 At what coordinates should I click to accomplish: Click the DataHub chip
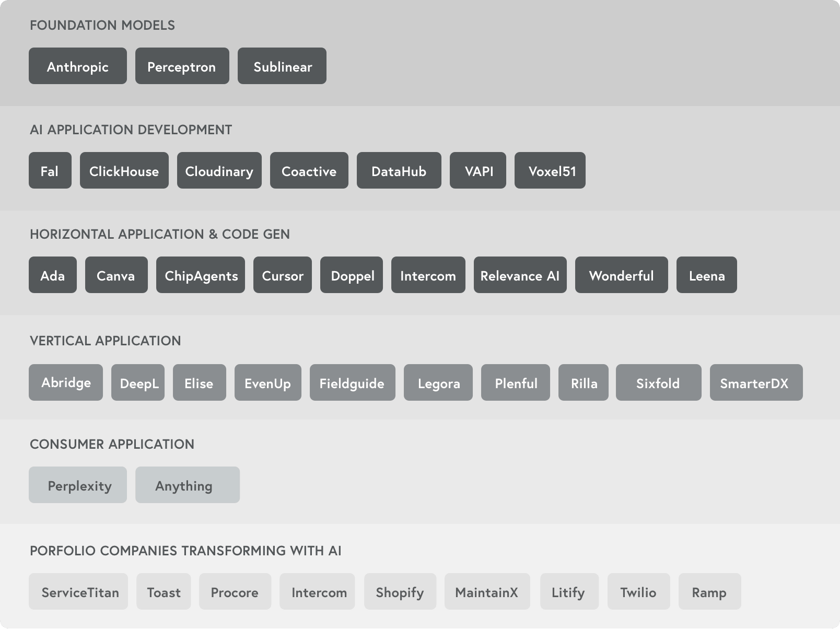coord(399,170)
